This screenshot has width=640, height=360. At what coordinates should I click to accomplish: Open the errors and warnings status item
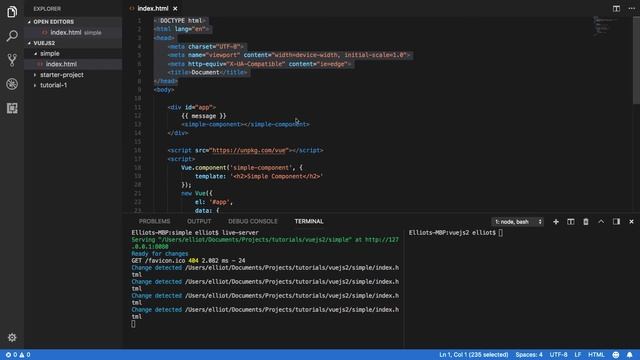tap(18, 355)
